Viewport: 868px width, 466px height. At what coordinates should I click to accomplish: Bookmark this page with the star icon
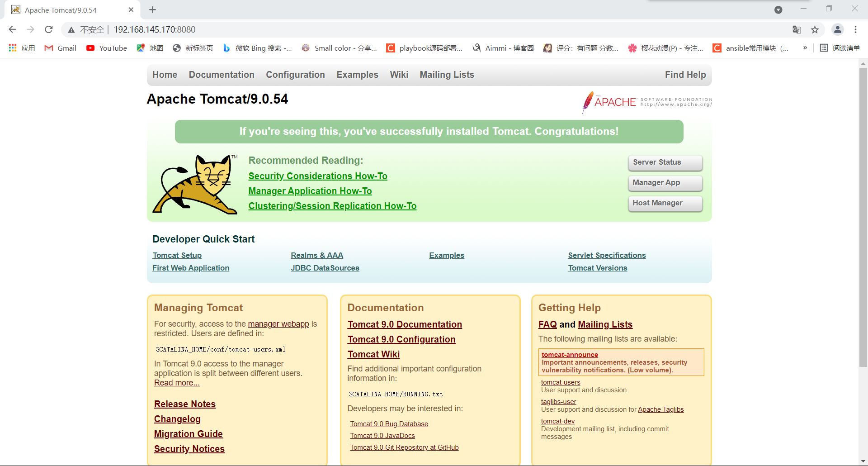[x=815, y=30]
